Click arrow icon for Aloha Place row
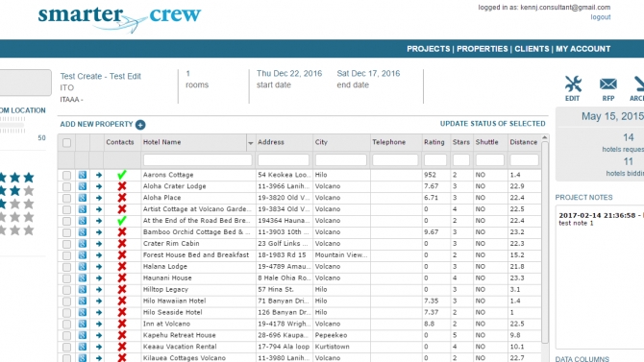 click(x=99, y=198)
